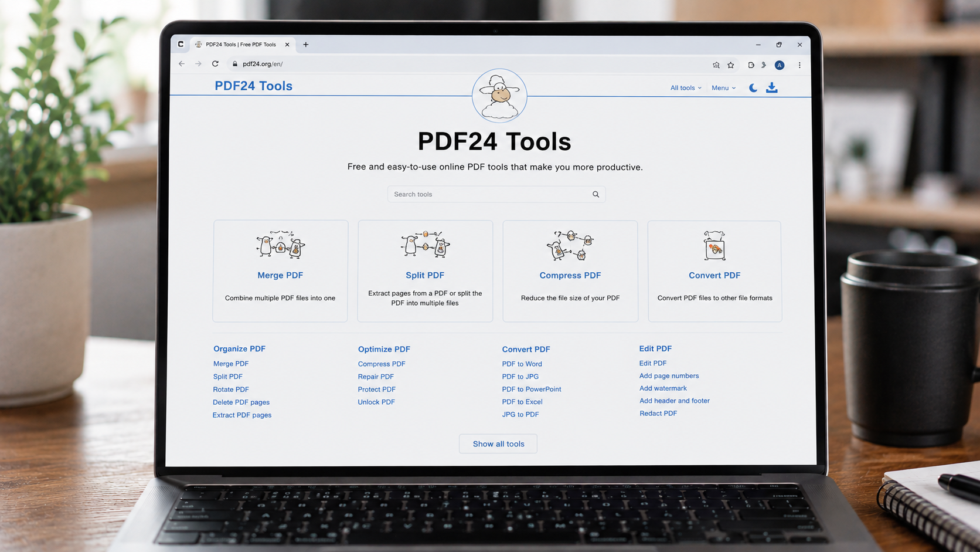Click the Show all tools button
Image resolution: width=980 pixels, height=552 pixels.
pyautogui.click(x=498, y=444)
